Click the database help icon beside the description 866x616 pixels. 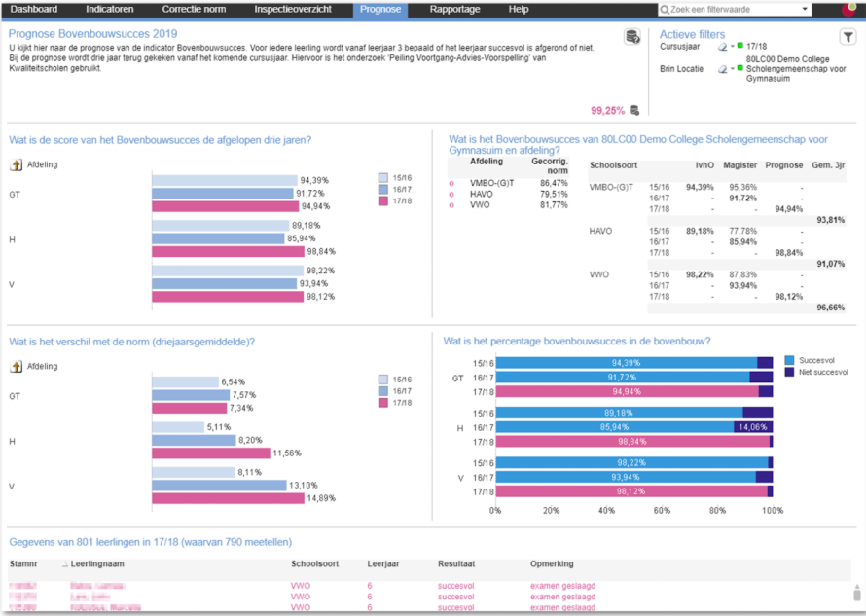click(x=632, y=37)
